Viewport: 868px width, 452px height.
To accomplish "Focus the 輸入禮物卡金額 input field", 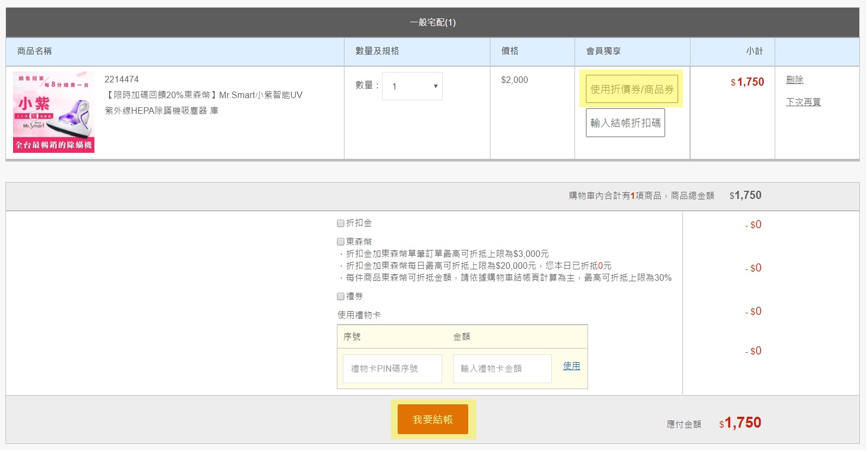I will tap(502, 369).
